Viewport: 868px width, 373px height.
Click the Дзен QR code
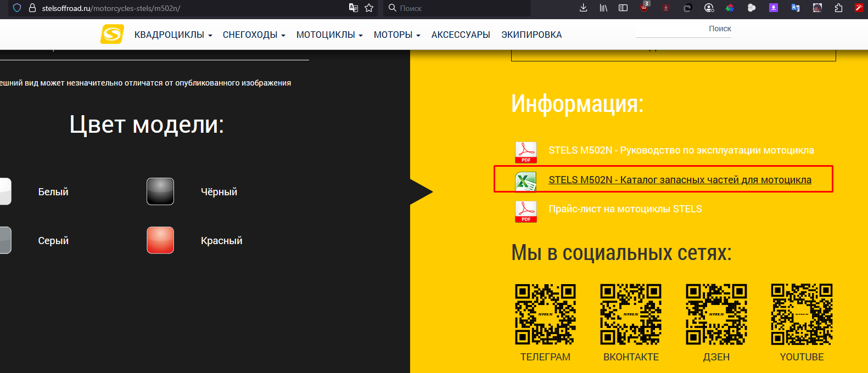pos(716,314)
